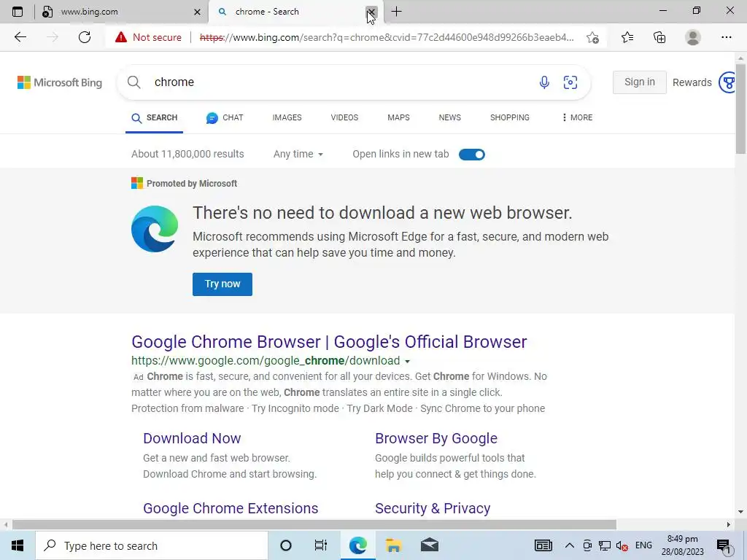The height and width of the screenshot is (560, 747).
Task: Open Task View on taskbar
Action: click(x=321, y=545)
